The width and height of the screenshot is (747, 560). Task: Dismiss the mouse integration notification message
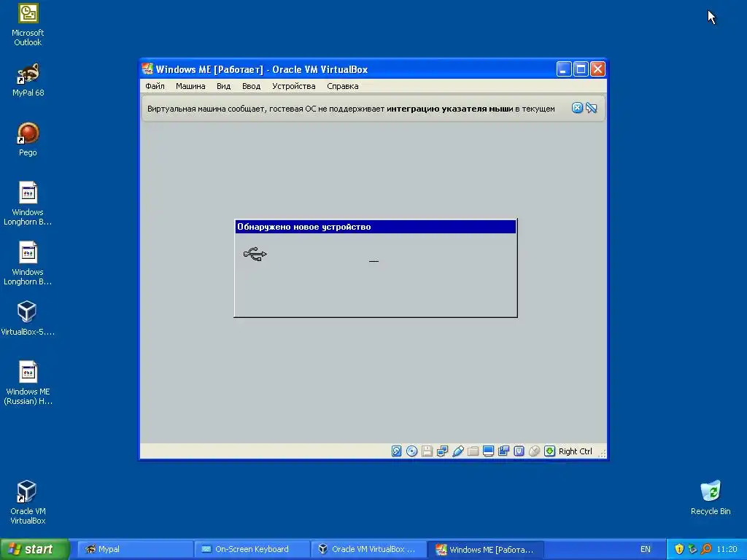pos(577,108)
